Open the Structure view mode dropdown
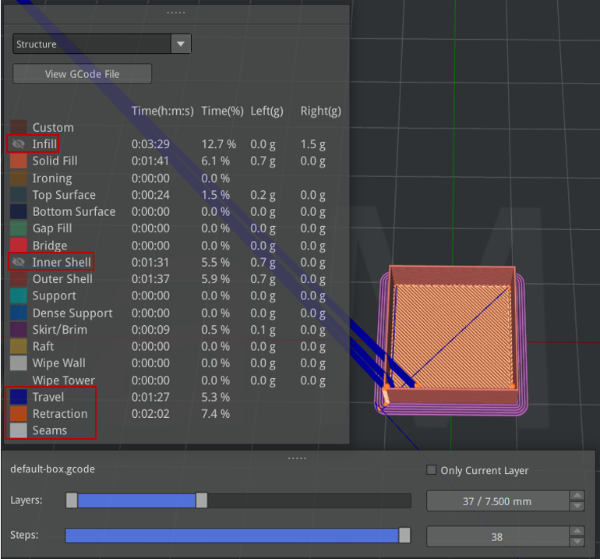 [180, 44]
